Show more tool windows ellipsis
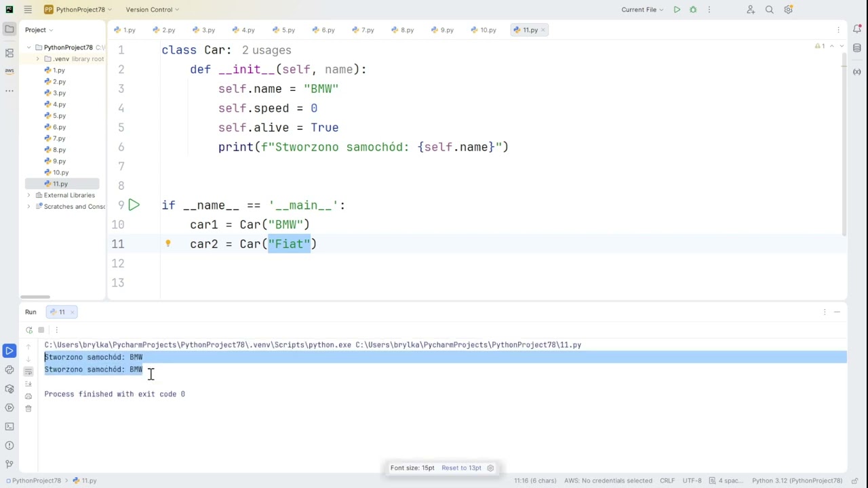The image size is (868, 488). point(9,90)
